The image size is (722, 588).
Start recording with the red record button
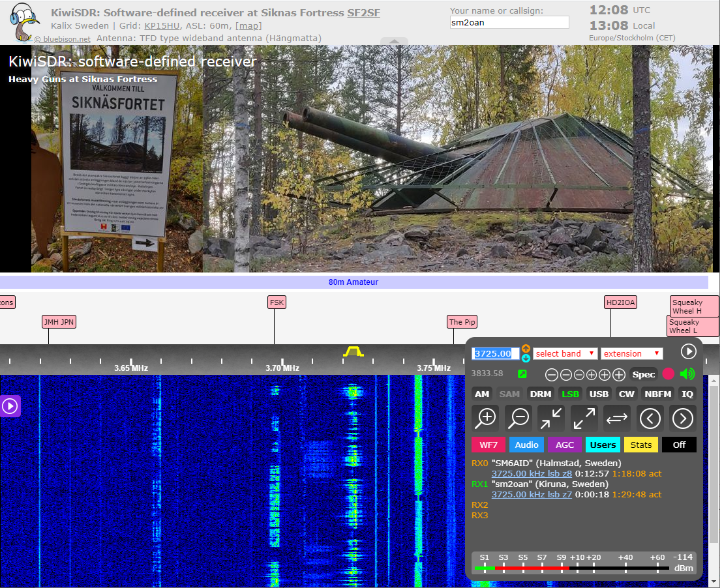point(668,374)
